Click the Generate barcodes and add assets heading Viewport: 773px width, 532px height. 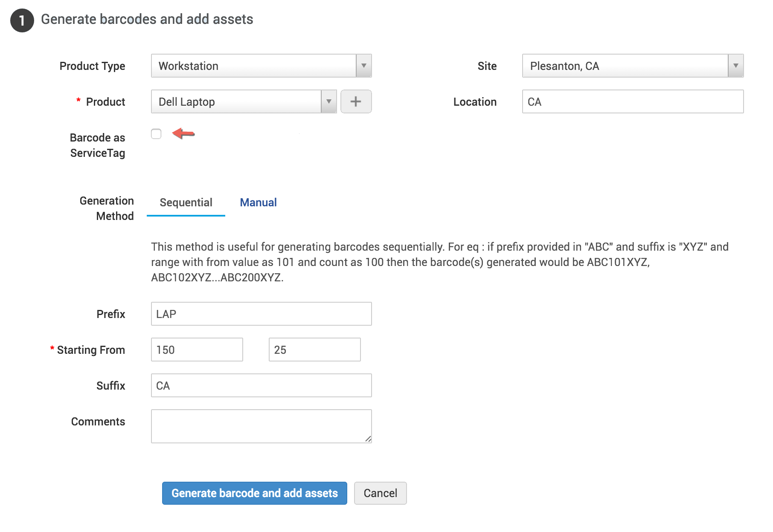pyautogui.click(x=147, y=19)
